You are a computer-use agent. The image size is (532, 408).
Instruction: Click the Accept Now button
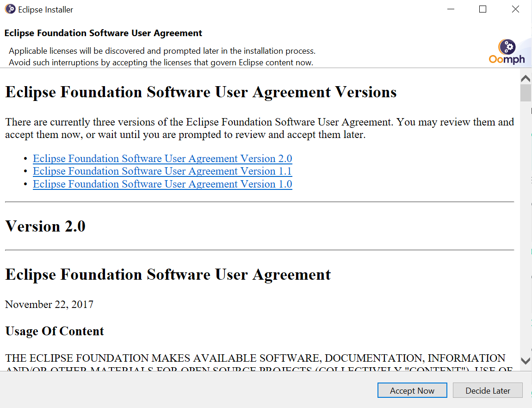[412, 390]
